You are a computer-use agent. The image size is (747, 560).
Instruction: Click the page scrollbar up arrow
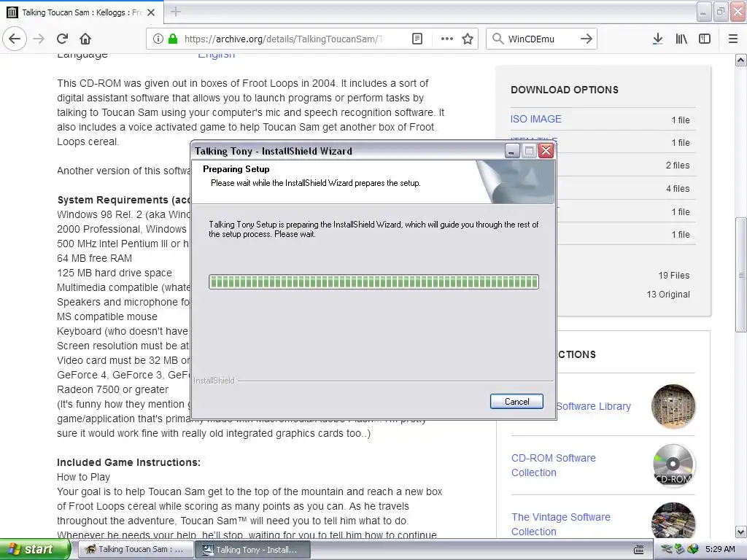coord(740,60)
